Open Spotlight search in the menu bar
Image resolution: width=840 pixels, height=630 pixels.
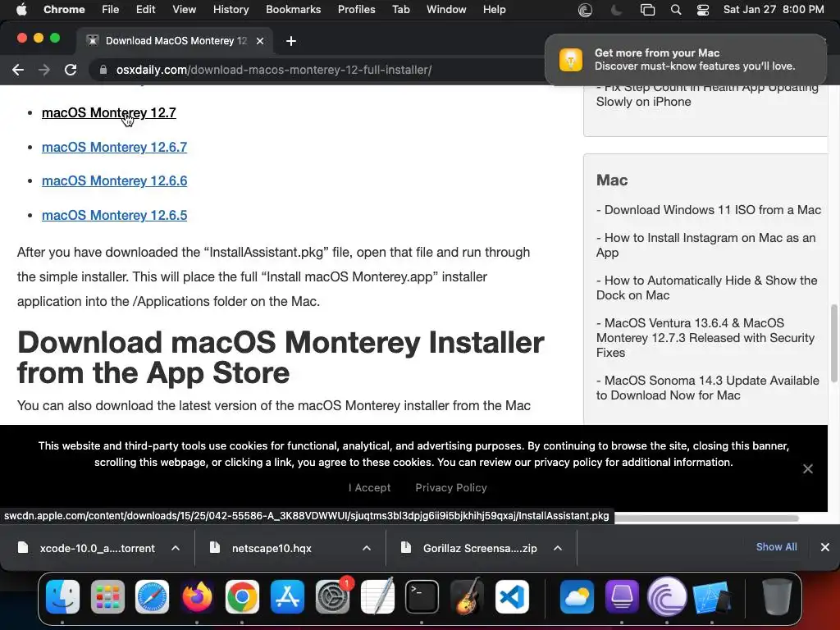tap(676, 10)
